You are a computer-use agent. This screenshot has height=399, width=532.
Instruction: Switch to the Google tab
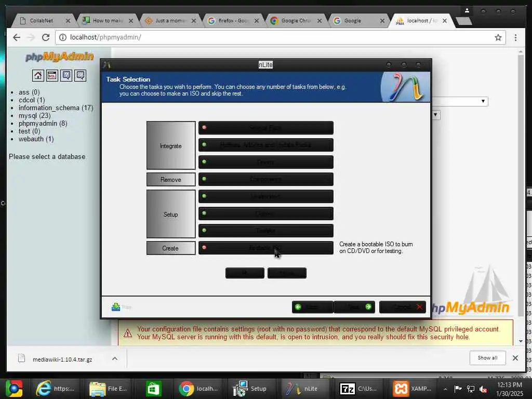[353, 21]
